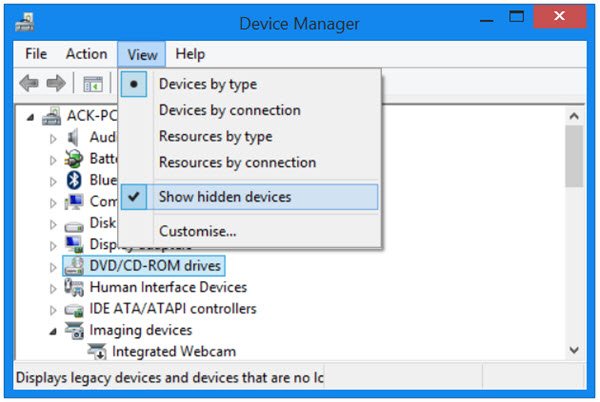Click the Customise... menu entry
The height and width of the screenshot is (402, 600).
coord(197,232)
